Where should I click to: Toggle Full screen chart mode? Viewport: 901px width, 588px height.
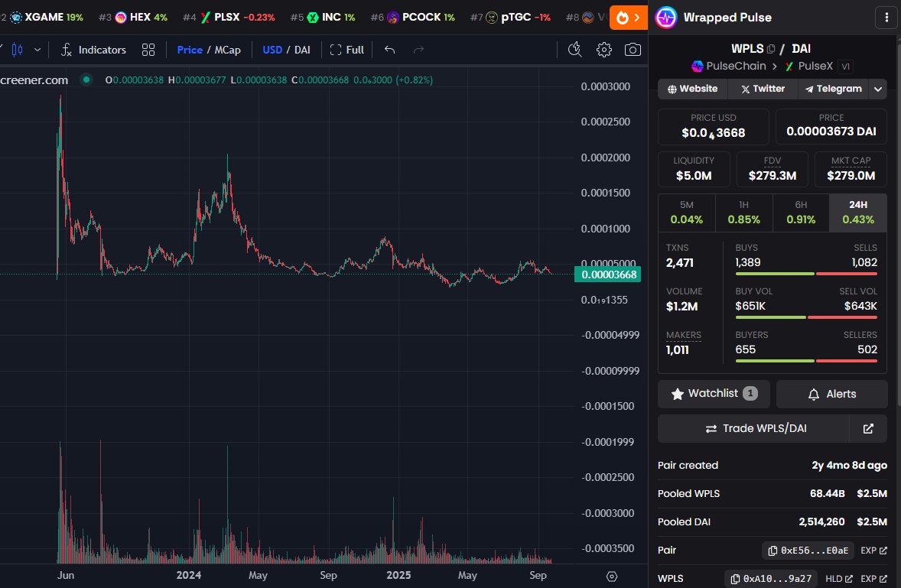click(x=347, y=50)
